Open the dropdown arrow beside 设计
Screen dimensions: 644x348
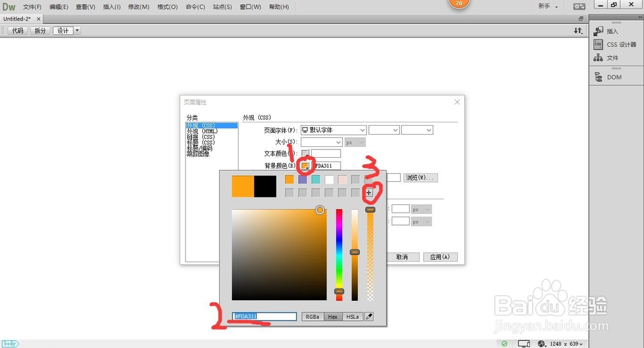point(77,30)
